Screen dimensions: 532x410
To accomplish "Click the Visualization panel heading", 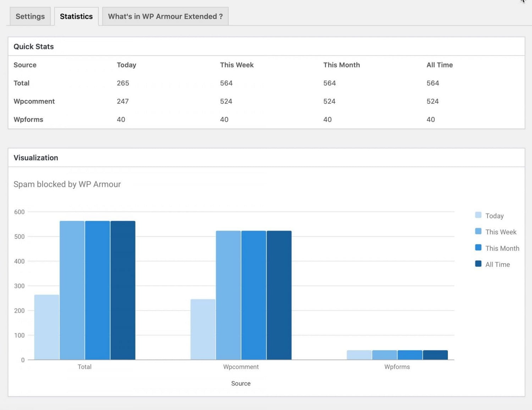I will point(36,158).
